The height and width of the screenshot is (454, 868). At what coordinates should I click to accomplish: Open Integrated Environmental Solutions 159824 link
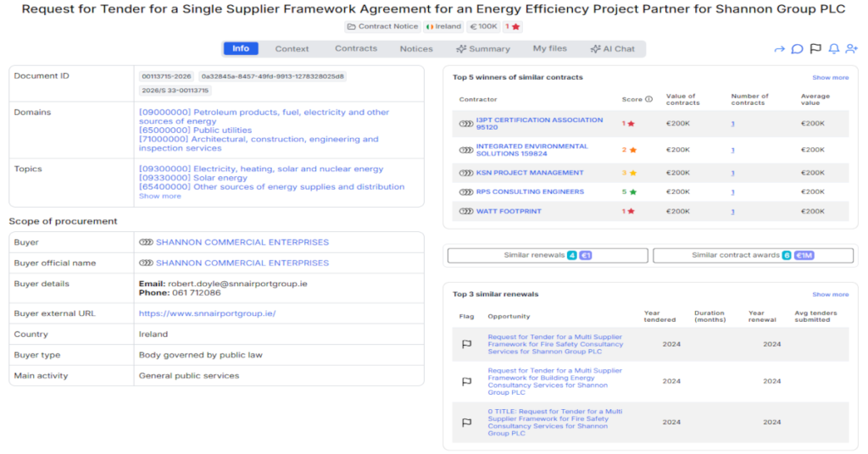coord(532,150)
